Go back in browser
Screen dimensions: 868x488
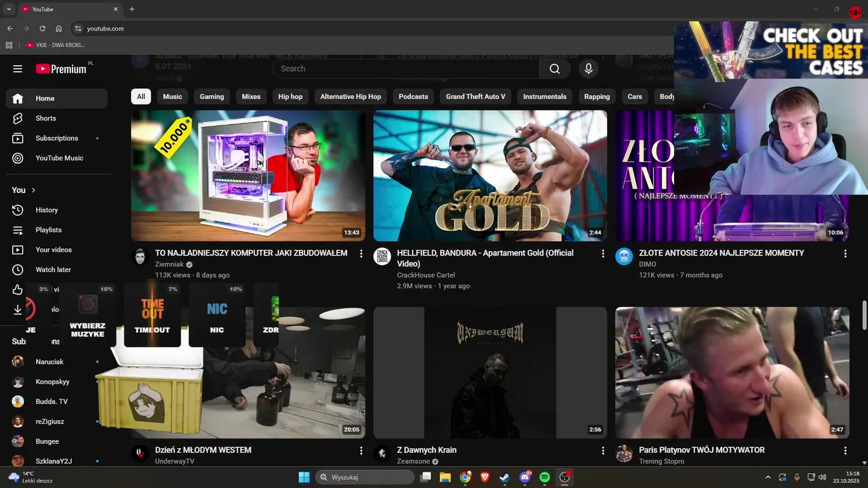[x=9, y=28]
